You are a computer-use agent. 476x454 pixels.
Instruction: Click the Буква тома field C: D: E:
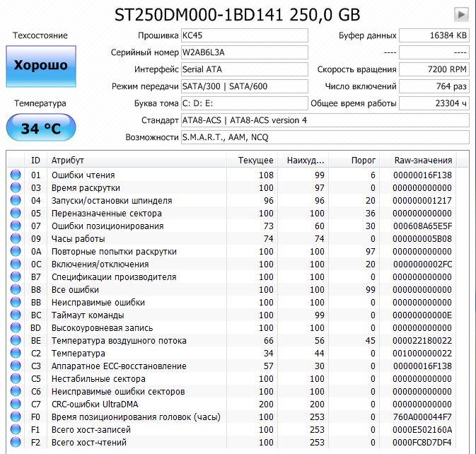tap(245, 103)
